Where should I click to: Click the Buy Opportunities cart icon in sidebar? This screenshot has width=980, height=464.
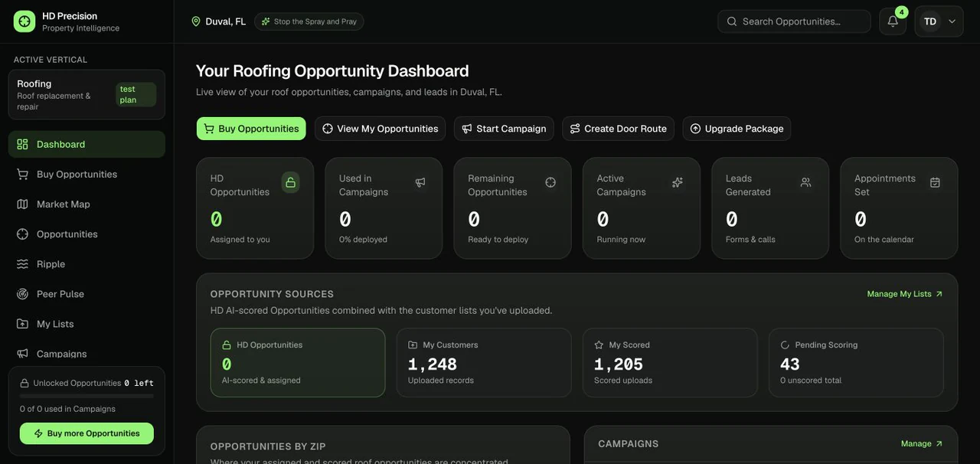22,174
